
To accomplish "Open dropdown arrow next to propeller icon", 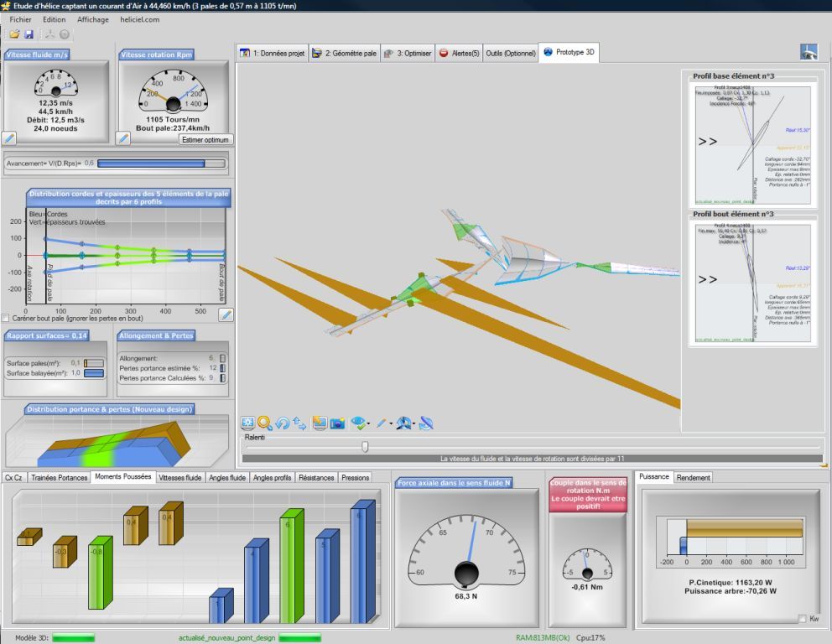I will pos(413,423).
